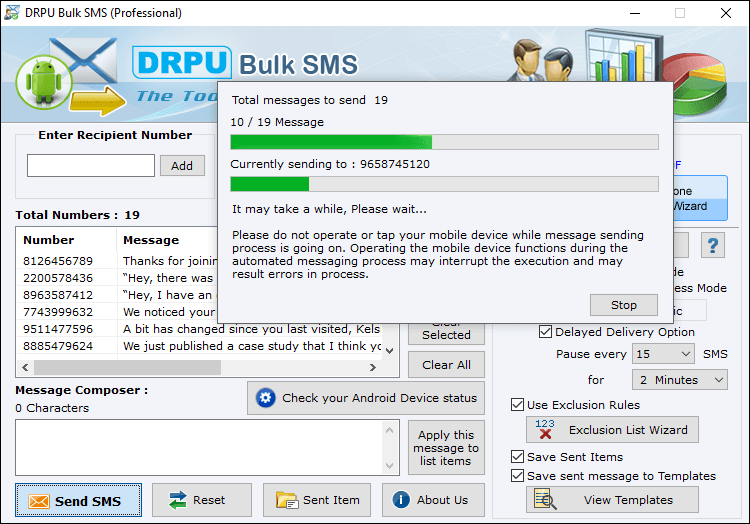The image size is (750, 524).
Task: Click the Reset button
Action: 202,500
